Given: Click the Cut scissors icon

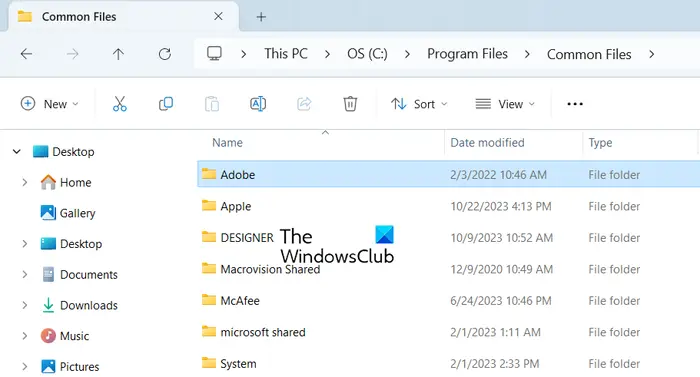Looking at the screenshot, I should pyautogui.click(x=120, y=104).
